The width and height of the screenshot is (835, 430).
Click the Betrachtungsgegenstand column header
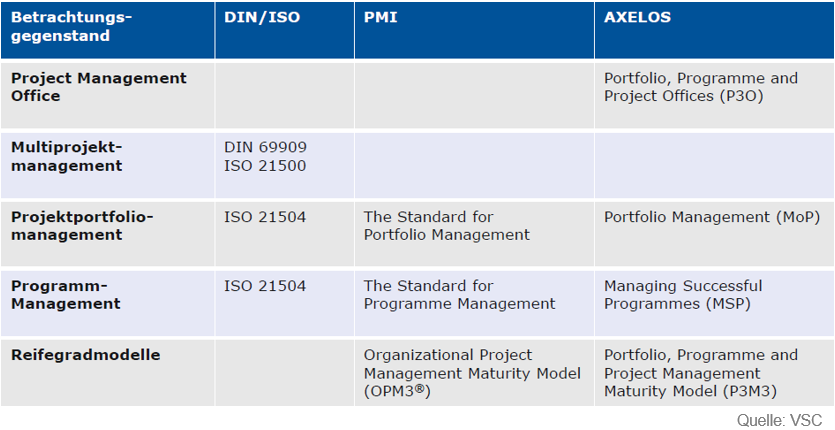(x=70, y=27)
